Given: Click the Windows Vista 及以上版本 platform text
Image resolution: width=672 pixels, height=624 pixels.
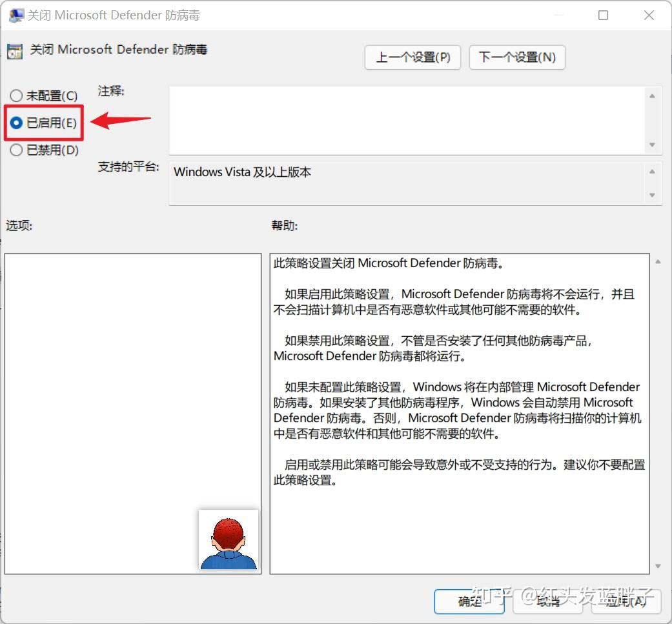Looking at the screenshot, I should [x=242, y=172].
